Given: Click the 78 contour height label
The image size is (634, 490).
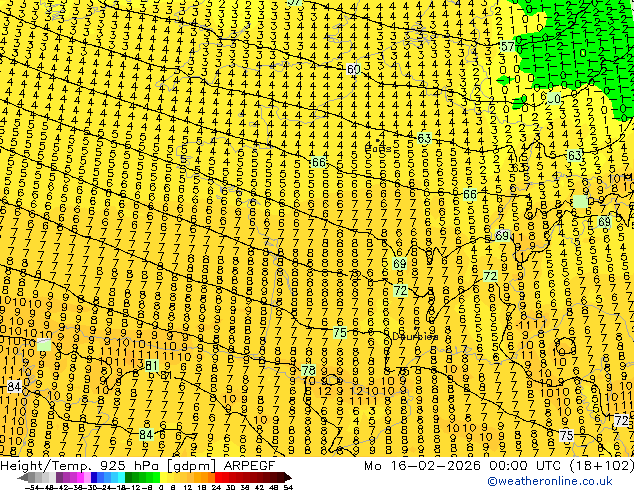Looking at the screenshot, I should click(309, 370).
